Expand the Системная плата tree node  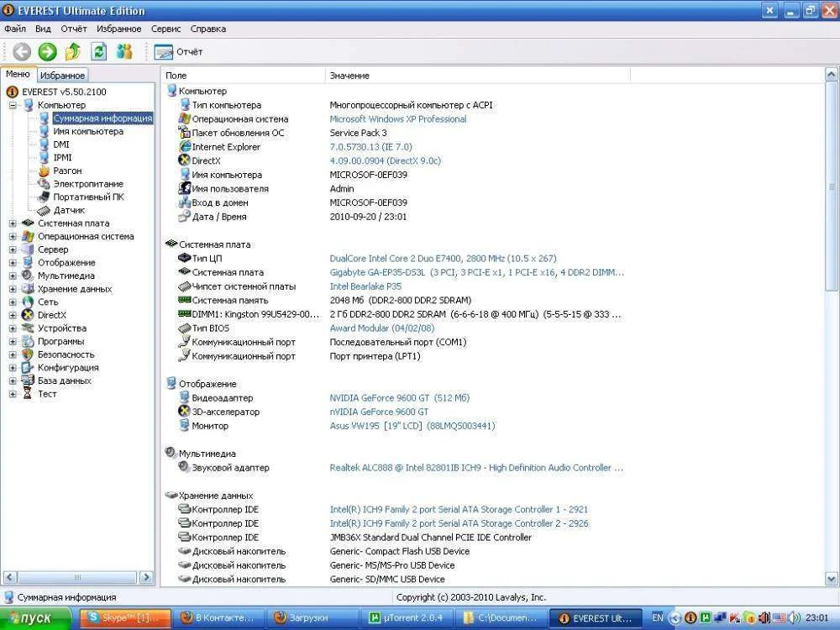[13, 223]
